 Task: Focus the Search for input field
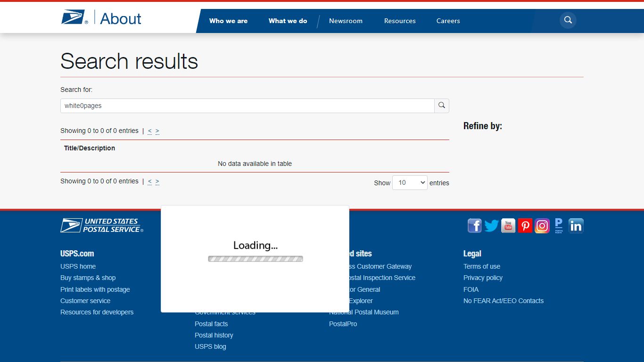(248, 106)
